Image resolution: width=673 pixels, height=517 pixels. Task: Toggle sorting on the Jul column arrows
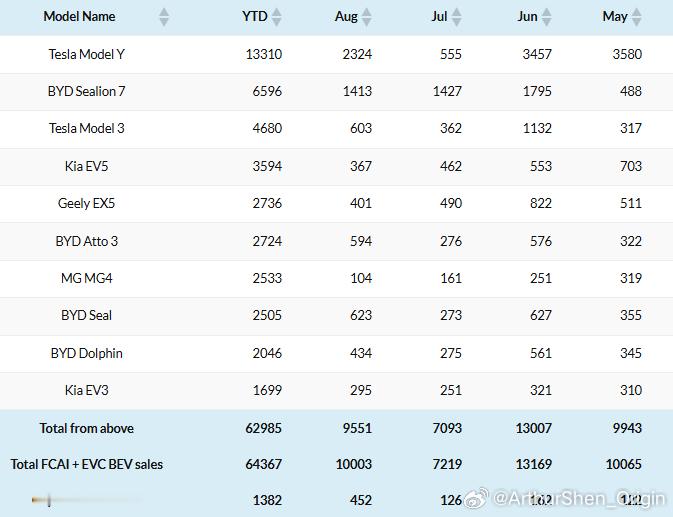[x=457, y=17]
